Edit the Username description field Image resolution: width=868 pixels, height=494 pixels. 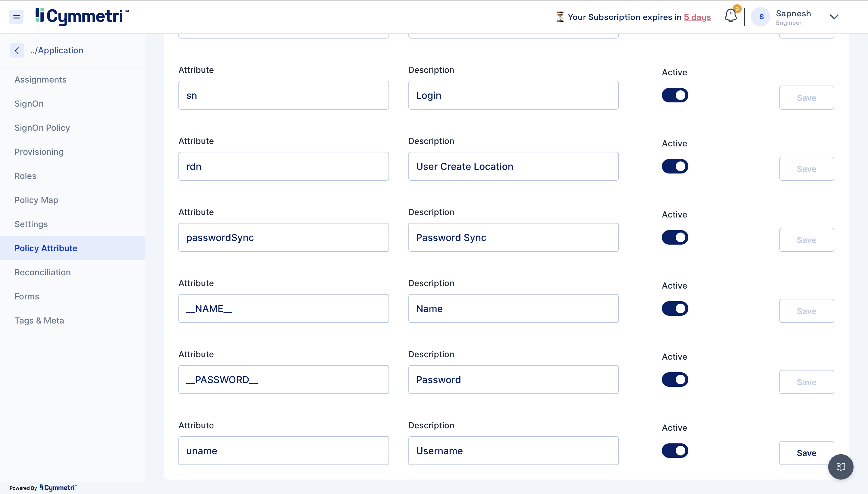513,451
